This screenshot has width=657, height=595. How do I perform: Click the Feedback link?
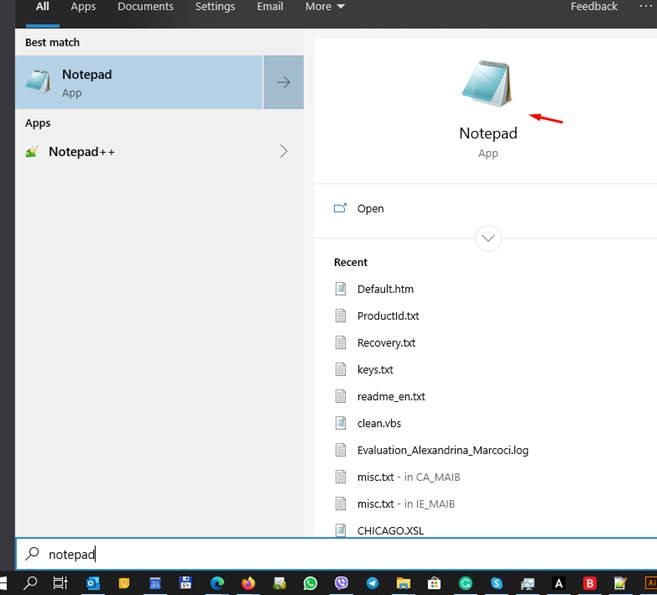[594, 7]
